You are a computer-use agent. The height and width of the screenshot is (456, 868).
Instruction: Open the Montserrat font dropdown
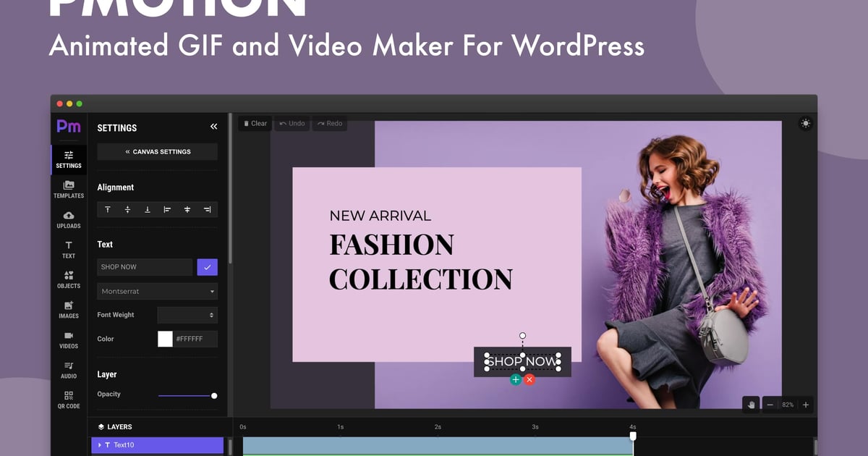coord(158,292)
